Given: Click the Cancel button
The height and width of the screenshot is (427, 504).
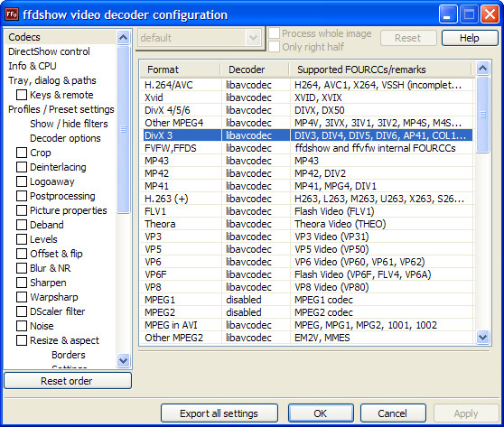Looking at the screenshot, I should [x=393, y=413].
